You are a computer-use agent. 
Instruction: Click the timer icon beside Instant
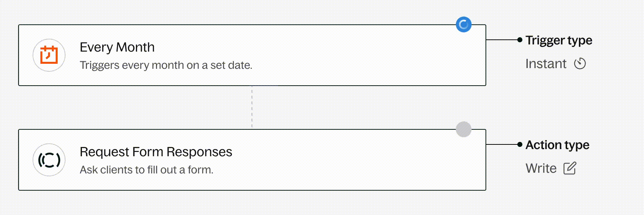580,64
